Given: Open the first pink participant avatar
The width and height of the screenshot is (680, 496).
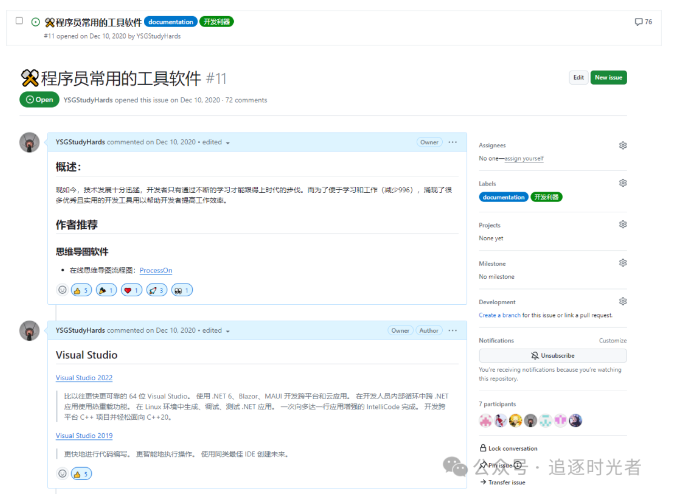Looking at the screenshot, I should [x=485, y=421].
